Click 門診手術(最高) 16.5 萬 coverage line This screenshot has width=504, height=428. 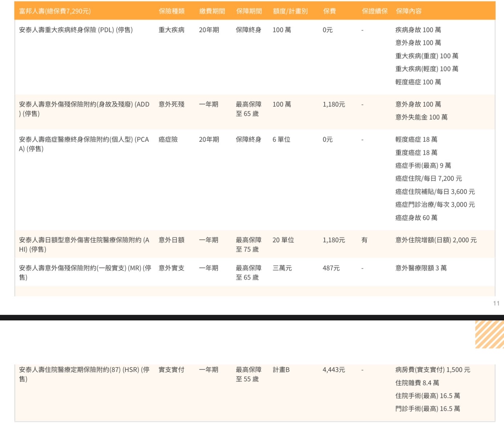(428, 409)
